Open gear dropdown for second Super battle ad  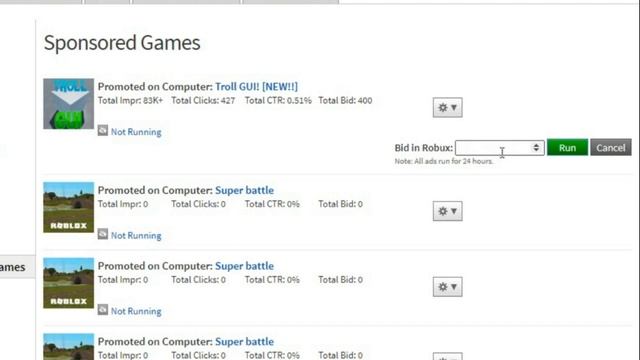(x=447, y=287)
